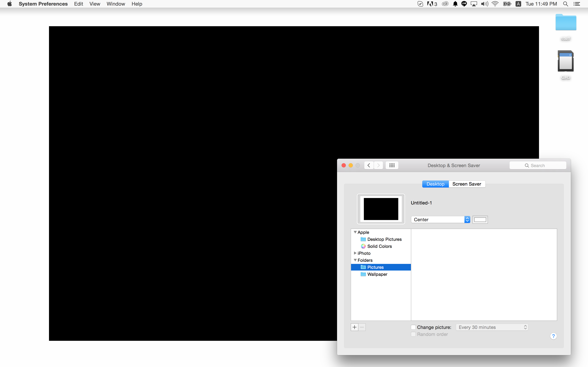Select the Solid Colors rainbow icon
This screenshot has width=588, height=367.
tap(363, 246)
